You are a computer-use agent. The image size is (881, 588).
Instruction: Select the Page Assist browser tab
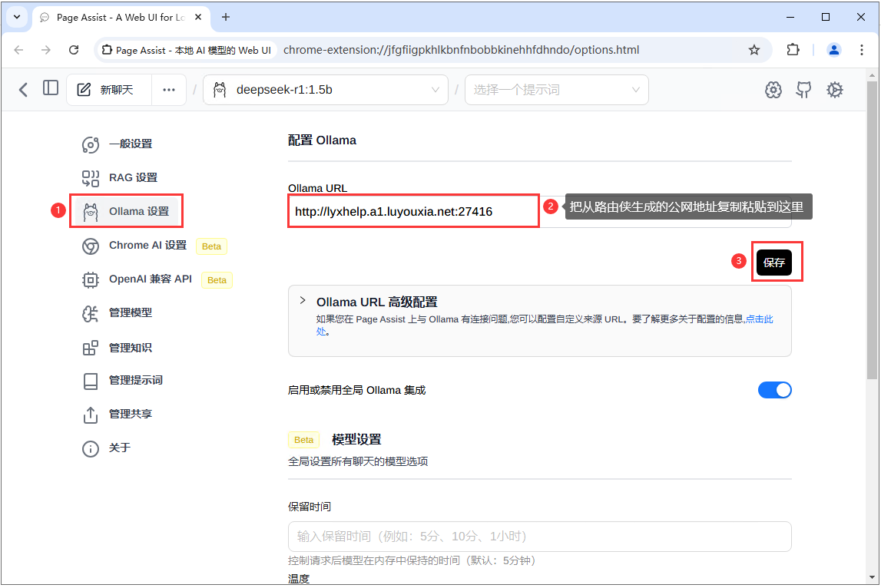coord(121,18)
